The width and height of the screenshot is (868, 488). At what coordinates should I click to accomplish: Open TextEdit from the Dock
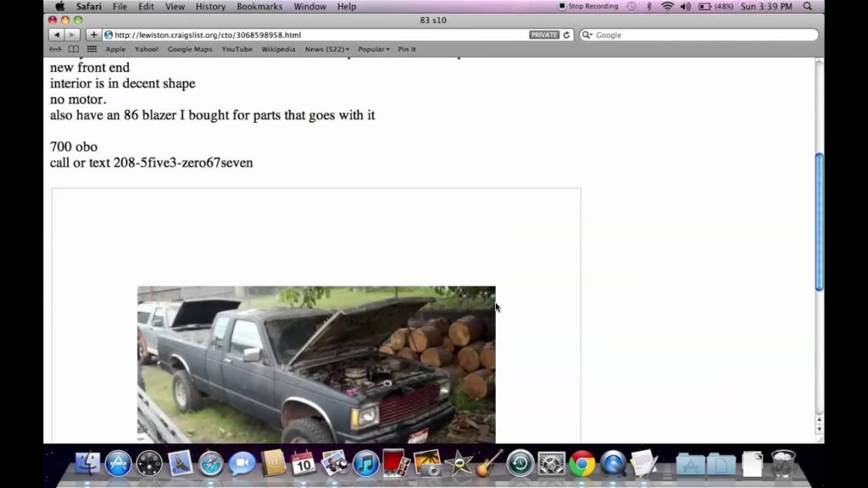point(644,463)
